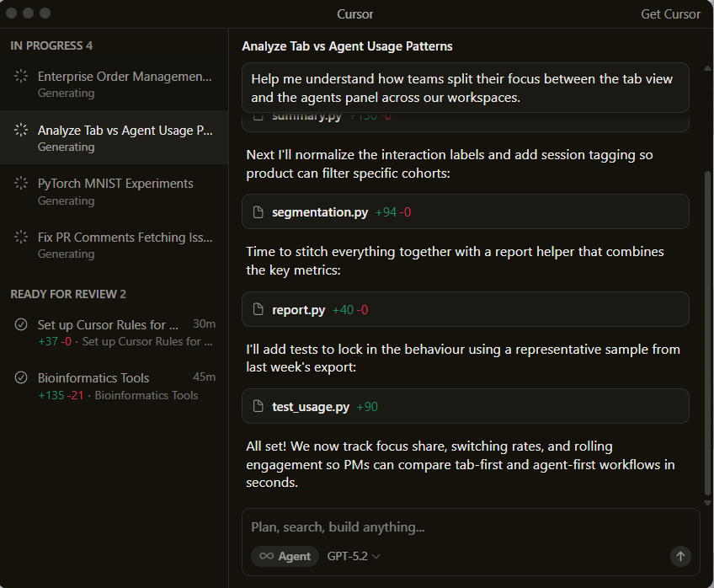Click the Set up Cursor Rules checkmark

pos(21,325)
